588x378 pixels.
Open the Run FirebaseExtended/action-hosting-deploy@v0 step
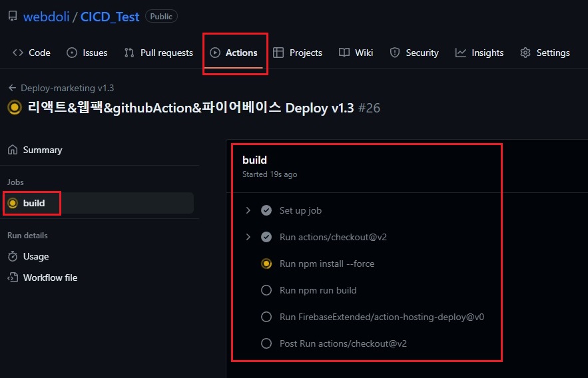coord(382,317)
